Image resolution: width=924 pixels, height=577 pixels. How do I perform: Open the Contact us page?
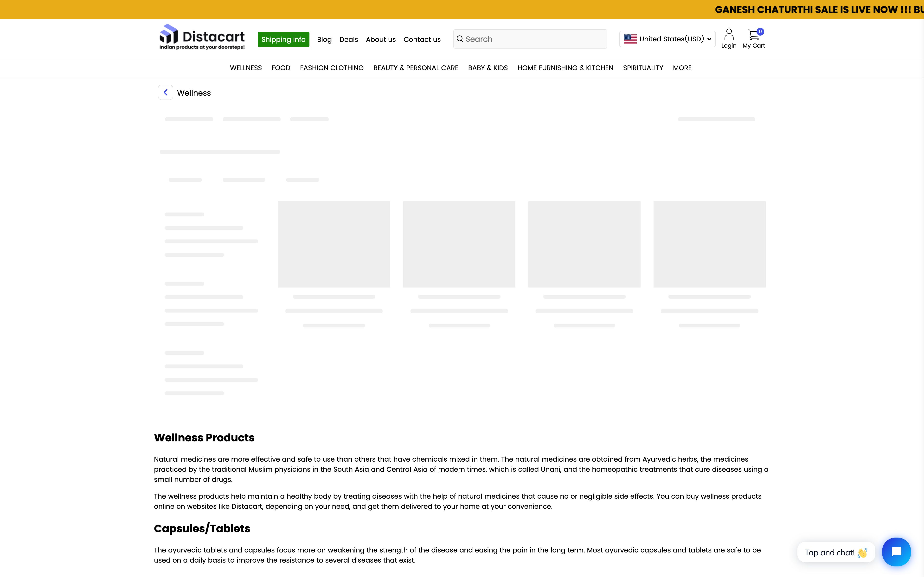pyautogui.click(x=422, y=39)
